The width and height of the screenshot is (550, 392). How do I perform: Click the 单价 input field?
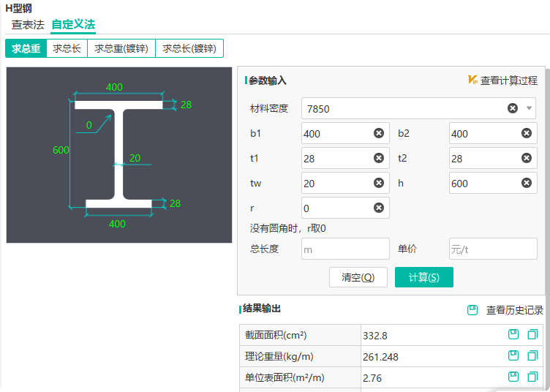[493, 249]
